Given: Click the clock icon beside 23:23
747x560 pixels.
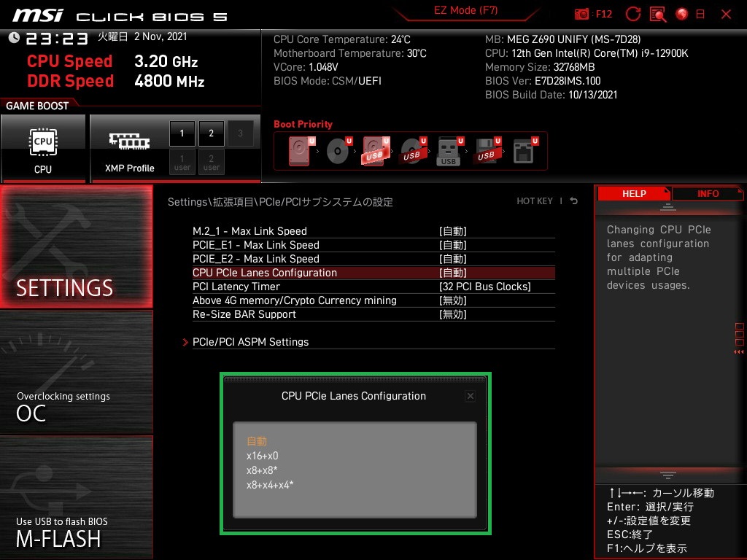Looking at the screenshot, I should [14, 38].
